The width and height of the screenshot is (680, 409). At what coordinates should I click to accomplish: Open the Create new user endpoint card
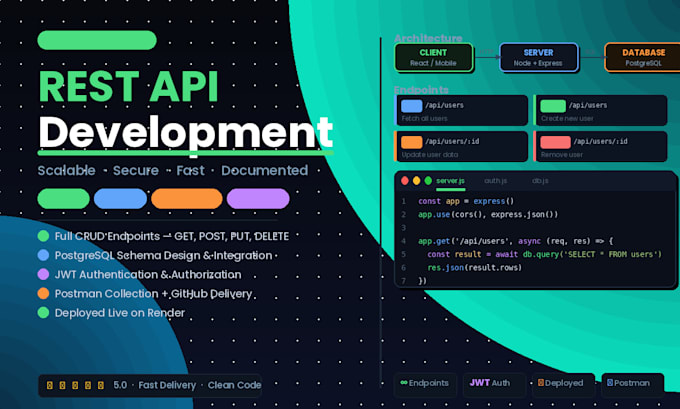600,111
